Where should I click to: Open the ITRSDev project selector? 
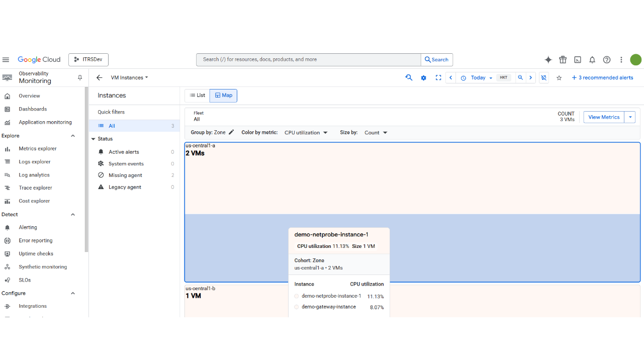pos(88,60)
